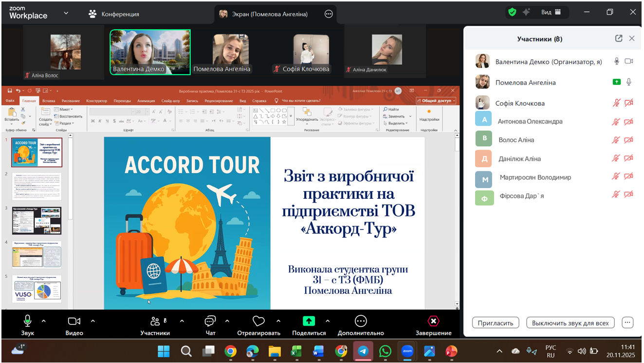Pop out the Участники panel
Screen dimensions: 644x363
tap(619, 38)
